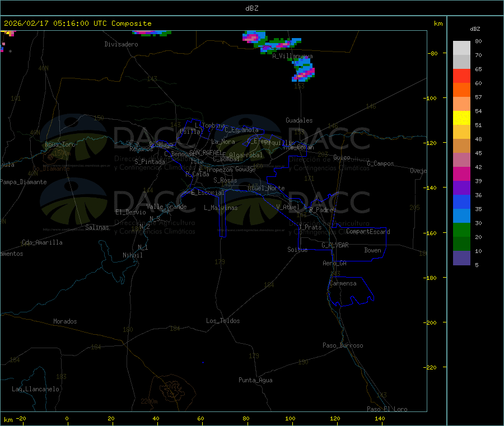Click the Pampa_Diamante place label
504x426 pixels.
click(x=24, y=182)
